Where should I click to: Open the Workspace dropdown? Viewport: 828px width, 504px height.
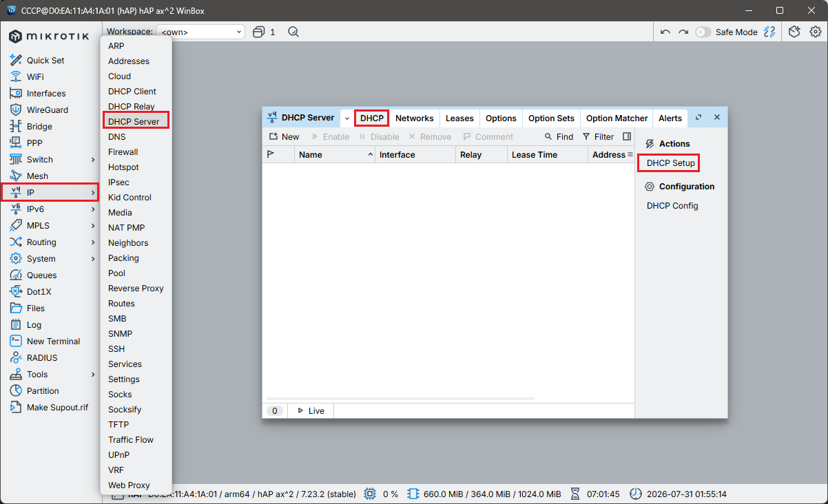click(200, 32)
